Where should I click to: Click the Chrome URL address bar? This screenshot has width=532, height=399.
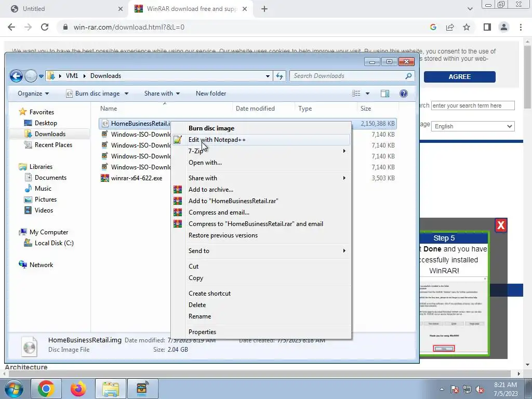click(241, 27)
